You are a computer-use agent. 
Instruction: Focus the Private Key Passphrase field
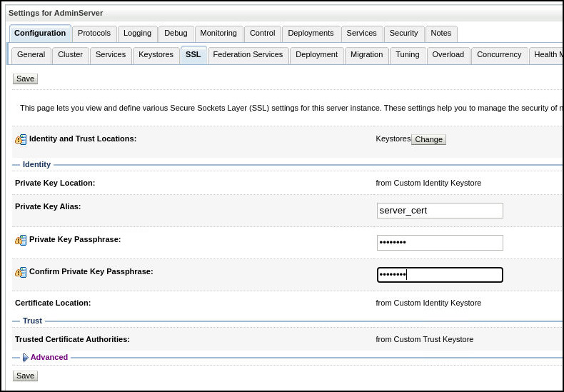[440, 243]
